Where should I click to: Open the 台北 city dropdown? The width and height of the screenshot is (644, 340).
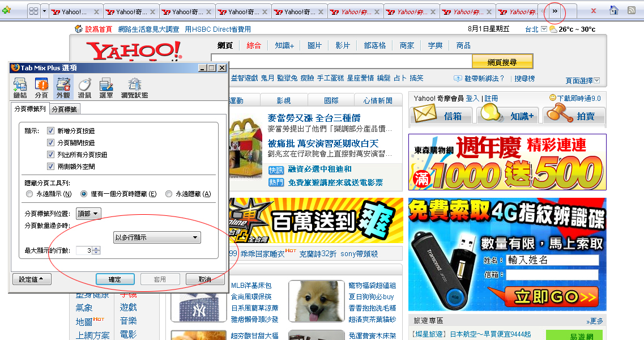click(544, 29)
